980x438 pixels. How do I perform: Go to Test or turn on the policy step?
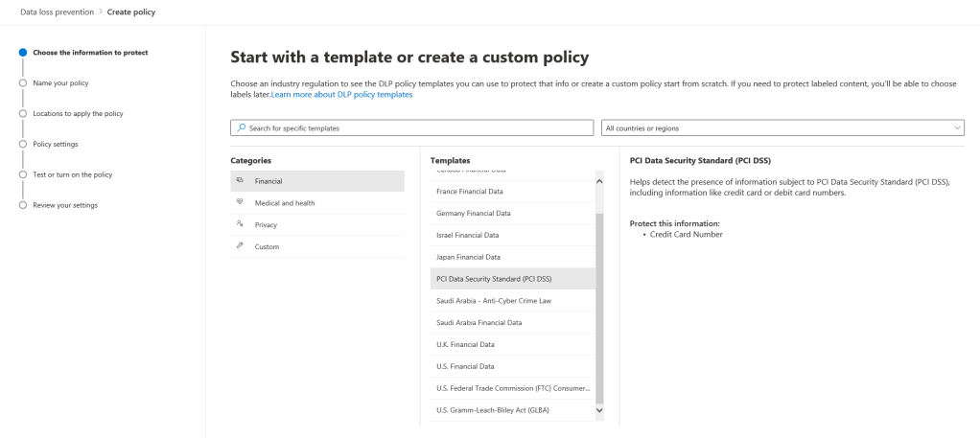click(73, 174)
